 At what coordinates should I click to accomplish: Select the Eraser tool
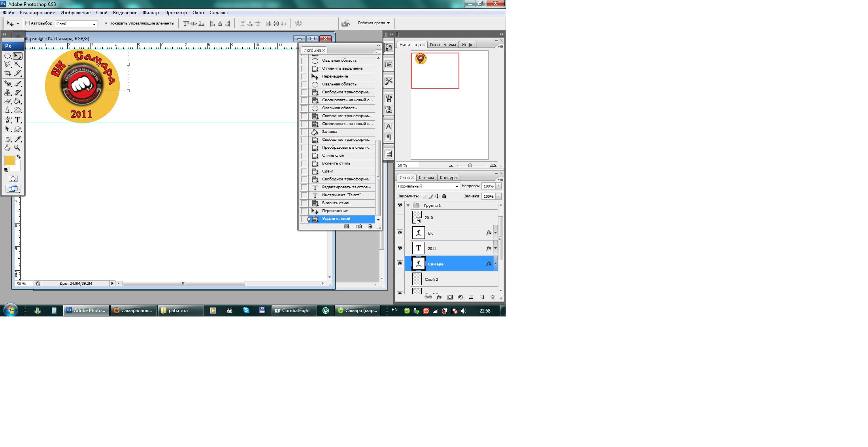[8, 101]
